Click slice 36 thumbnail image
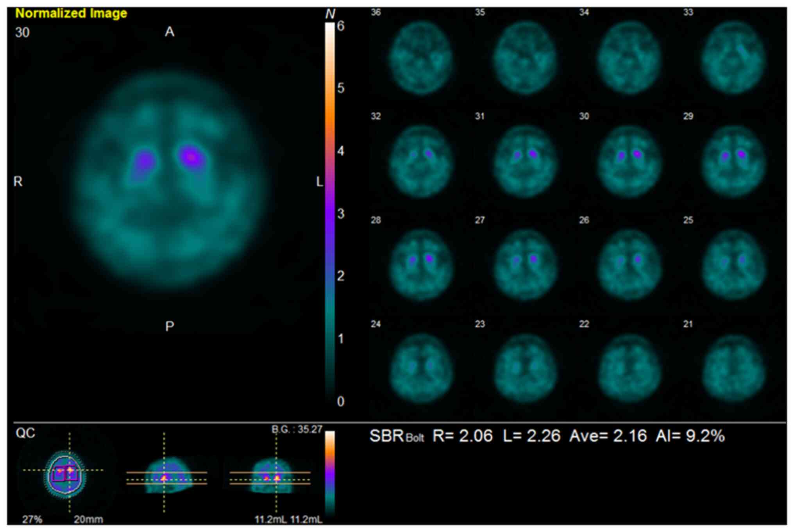Screen dimensions: 794x532 tap(421, 58)
